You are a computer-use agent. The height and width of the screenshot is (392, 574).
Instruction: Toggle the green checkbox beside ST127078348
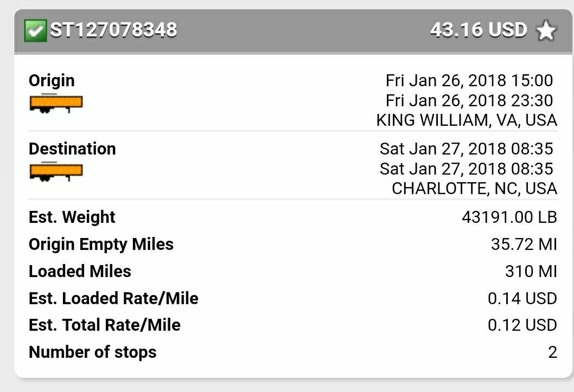click(x=35, y=30)
